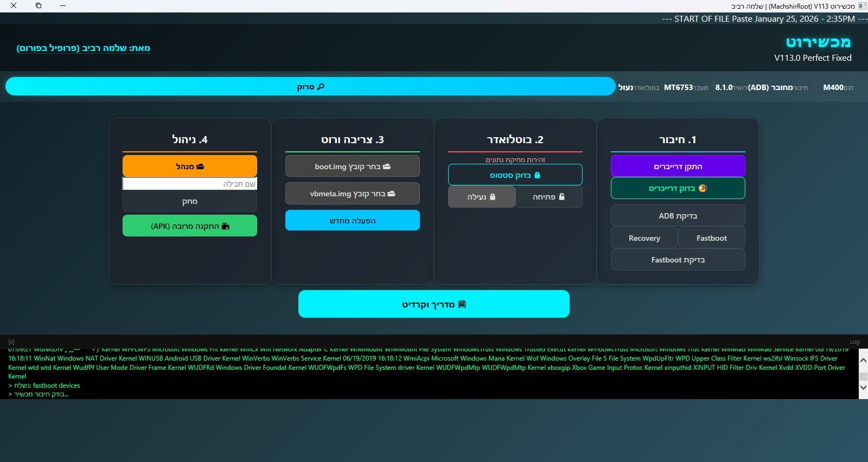
Task: Click the V113.0 Perfect Fixed version text
Action: click(x=813, y=57)
